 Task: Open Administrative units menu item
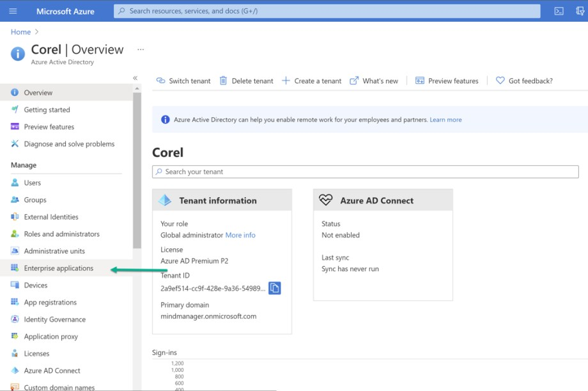point(66,251)
